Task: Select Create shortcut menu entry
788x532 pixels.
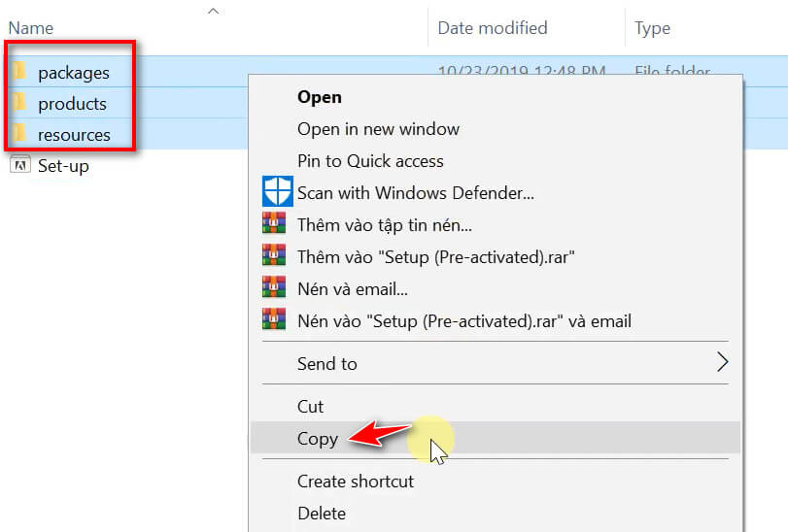Action: coord(355,482)
